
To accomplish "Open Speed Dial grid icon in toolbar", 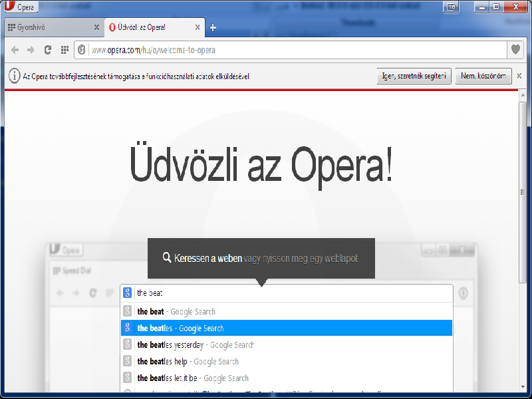I will pos(65,50).
